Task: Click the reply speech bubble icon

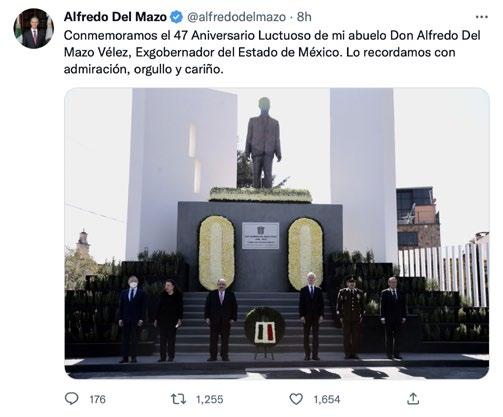Action: (71, 399)
